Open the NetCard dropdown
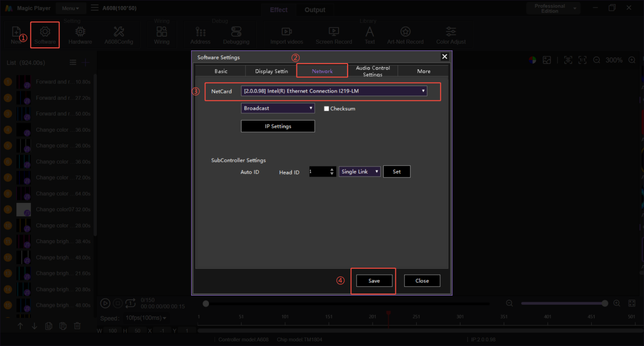Screen dimensions: 644x346 point(334,91)
